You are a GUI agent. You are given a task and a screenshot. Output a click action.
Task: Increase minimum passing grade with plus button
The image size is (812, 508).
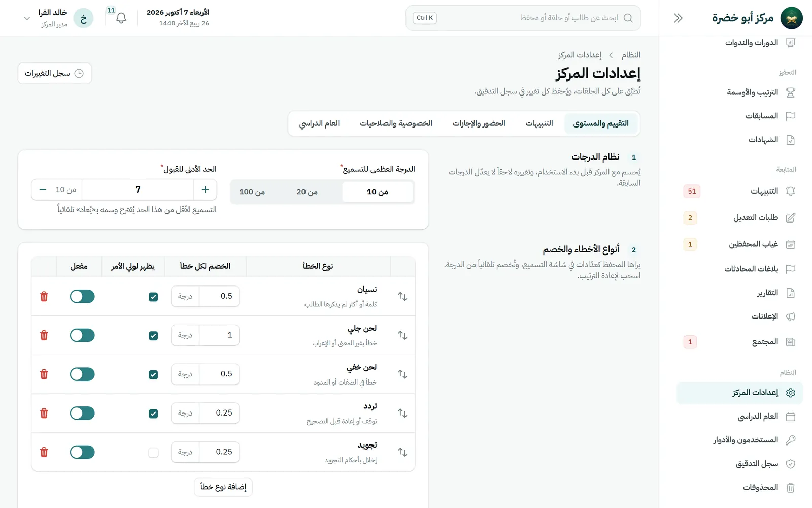(205, 189)
